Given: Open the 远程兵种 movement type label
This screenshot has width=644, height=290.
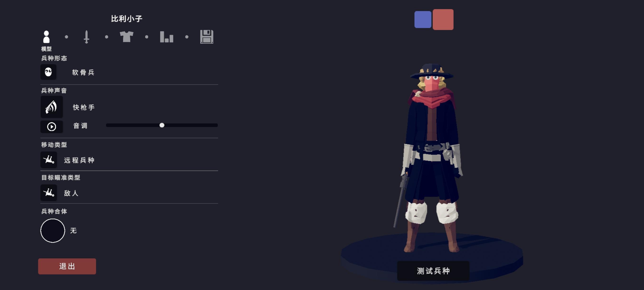Looking at the screenshot, I should pyautogui.click(x=79, y=160).
